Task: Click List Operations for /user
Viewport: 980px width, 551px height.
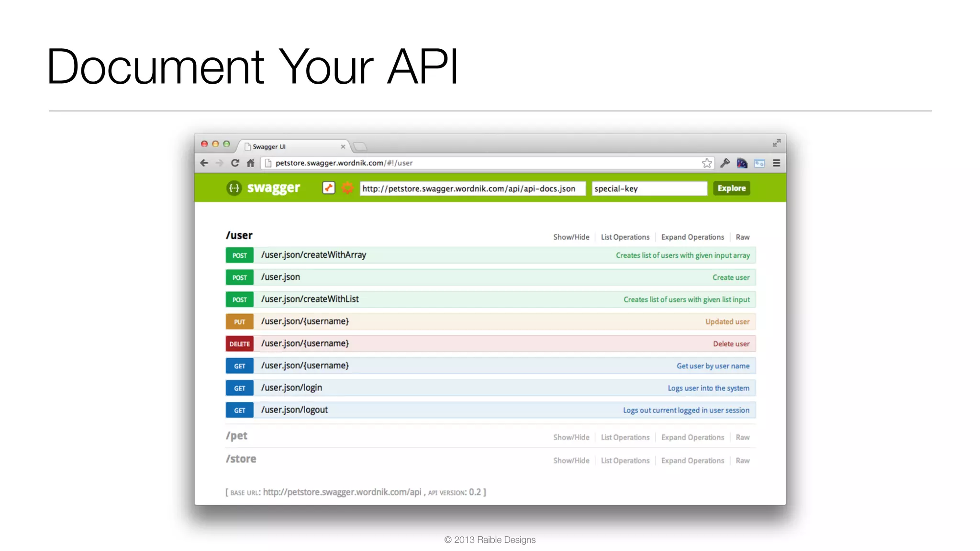Action: point(625,237)
